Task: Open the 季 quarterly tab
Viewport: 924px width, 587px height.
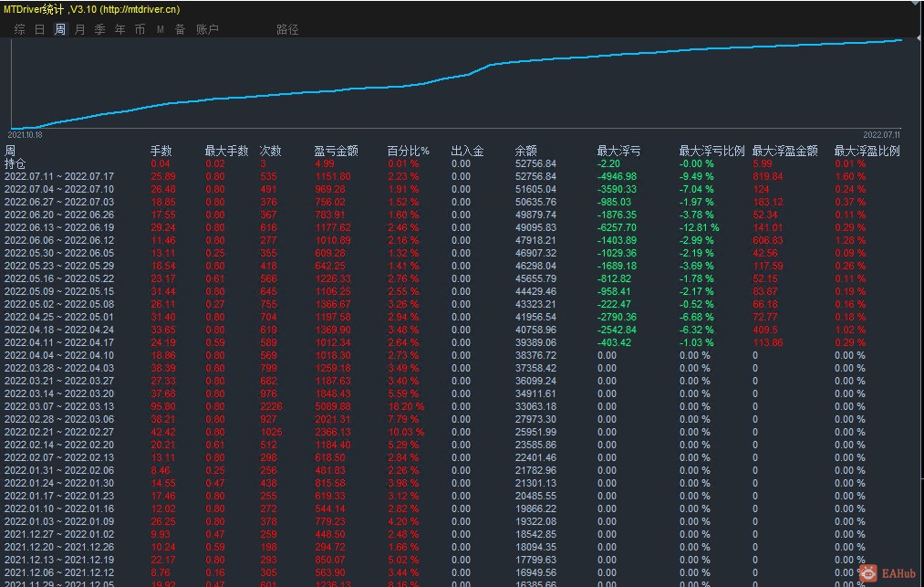Action: (100, 29)
